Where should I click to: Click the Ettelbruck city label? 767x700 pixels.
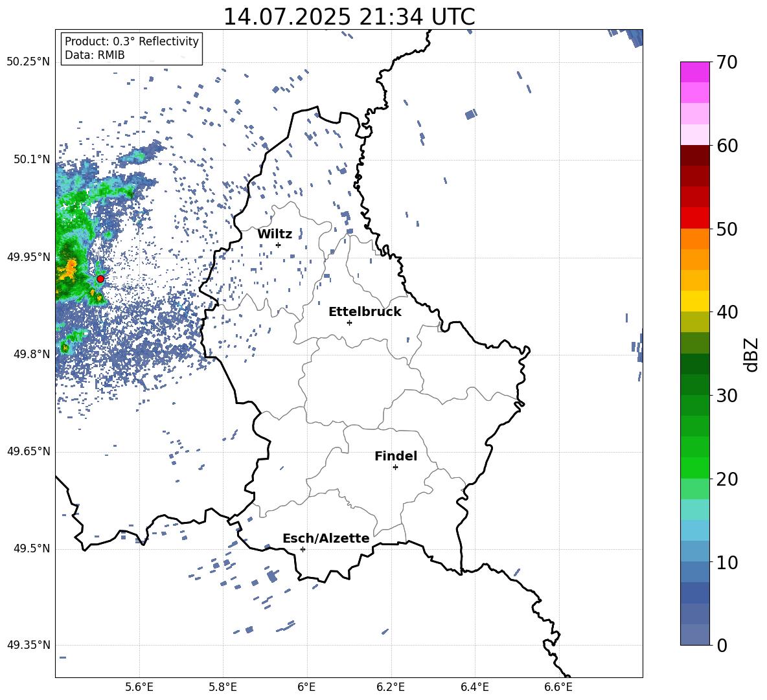[x=365, y=312]
